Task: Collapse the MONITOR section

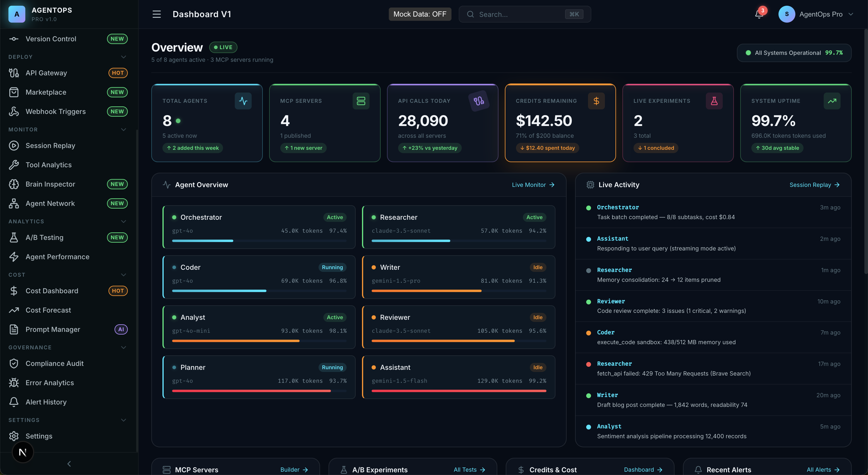Action: click(x=123, y=129)
